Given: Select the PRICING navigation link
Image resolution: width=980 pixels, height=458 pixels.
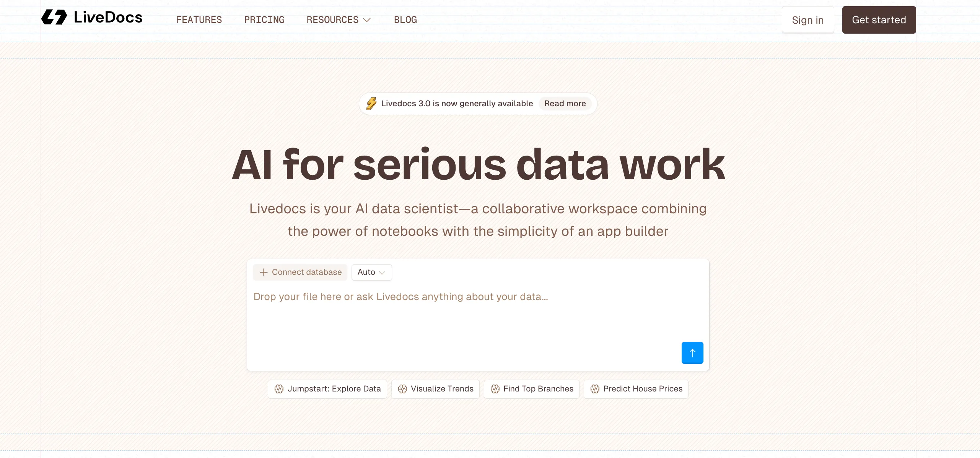Looking at the screenshot, I should click(264, 20).
